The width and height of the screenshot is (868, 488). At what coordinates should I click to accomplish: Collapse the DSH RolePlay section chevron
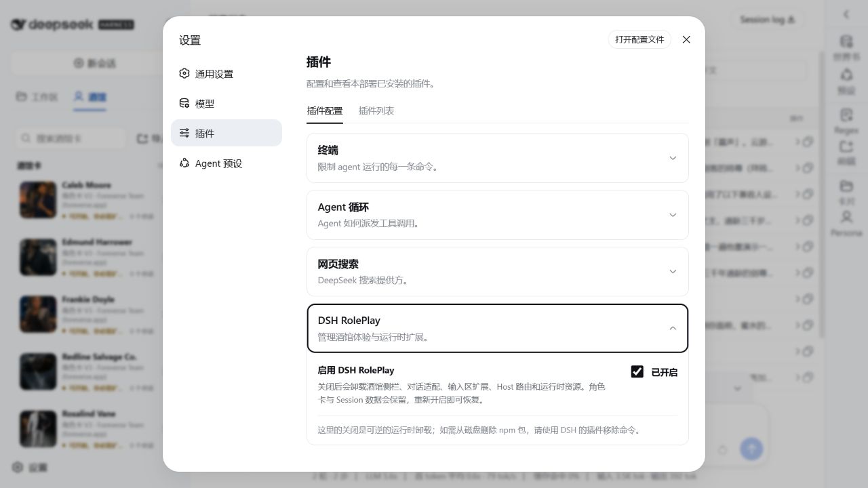pyautogui.click(x=673, y=329)
